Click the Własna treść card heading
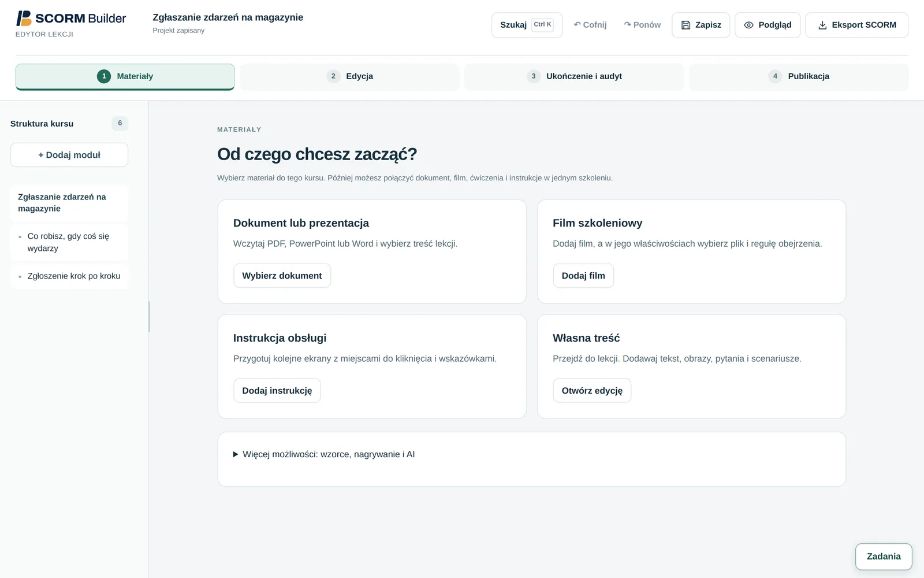 coord(586,338)
